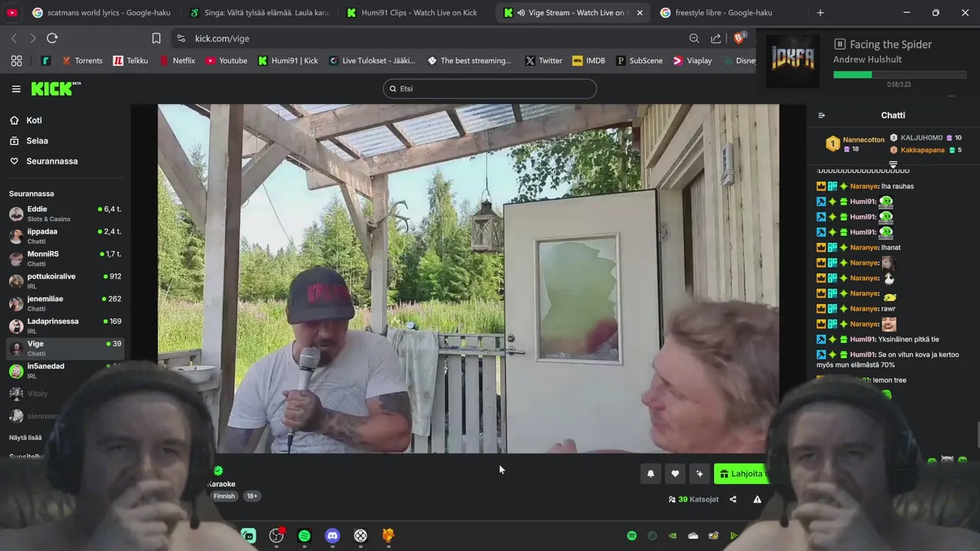Click the Spotify system tray icon
The height and width of the screenshot is (551, 980).
pos(632,536)
